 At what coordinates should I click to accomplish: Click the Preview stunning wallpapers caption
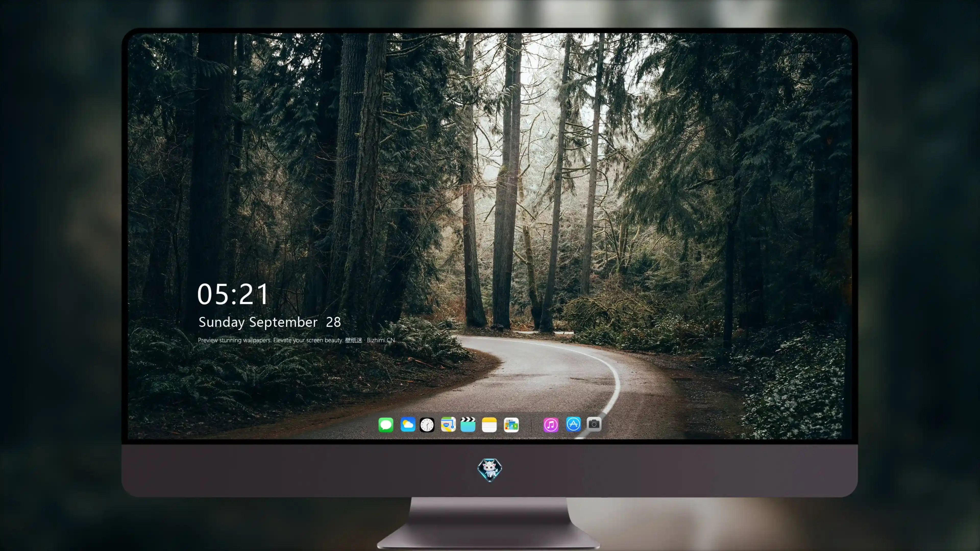(296, 340)
